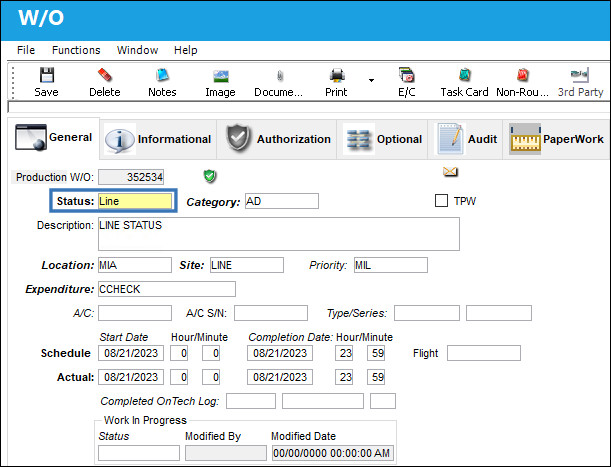The height and width of the screenshot is (467, 611).
Task: Open the Task Card toolbar icon
Action: [464, 75]
